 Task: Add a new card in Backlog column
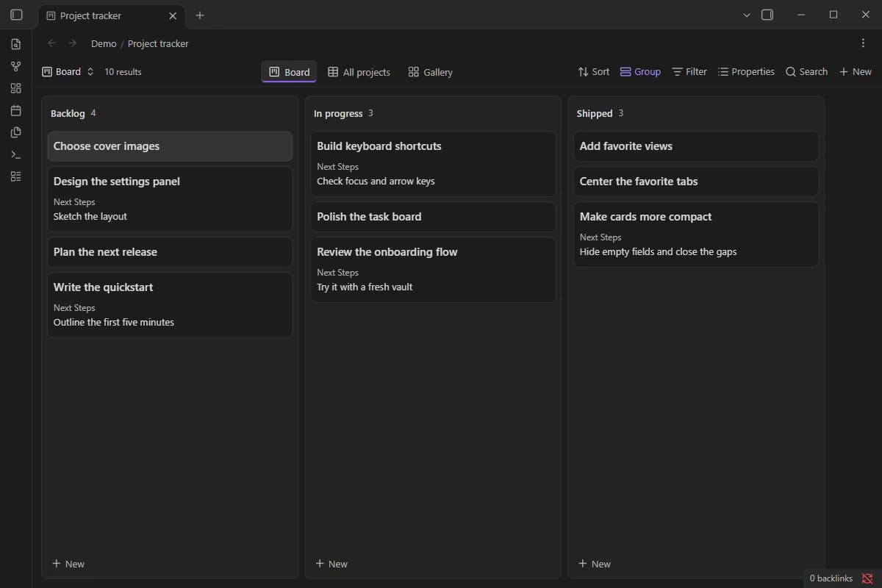pyautogui.click(x=68, y=564)
